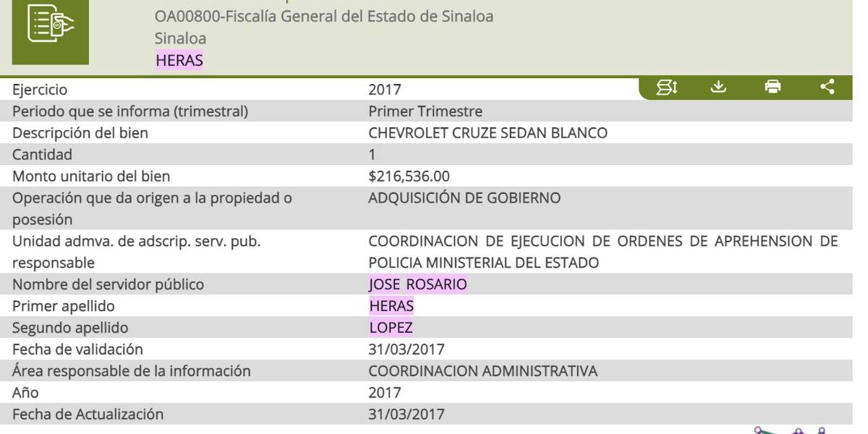This screenshot has height=434, width=868.
Task: Click the highlighted surname LOPEZ
Action: tap(391, 328)
